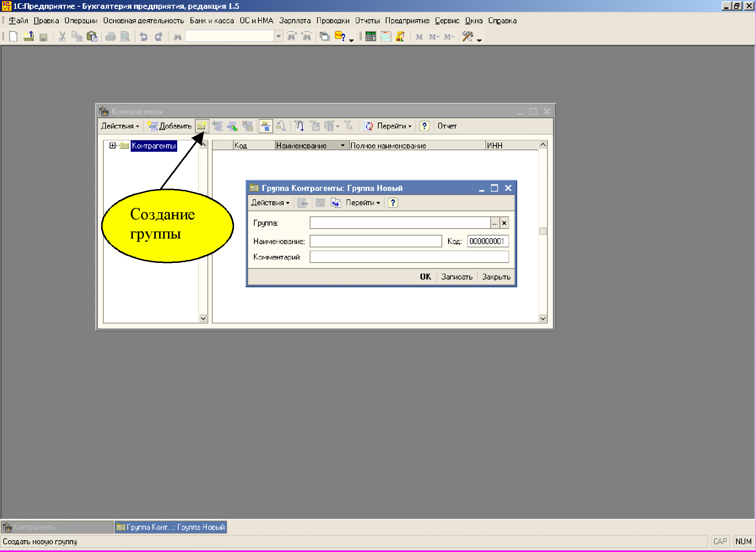
Task: Click the user with lock icon
Action: pyautogui.click(x=400, y=37)
